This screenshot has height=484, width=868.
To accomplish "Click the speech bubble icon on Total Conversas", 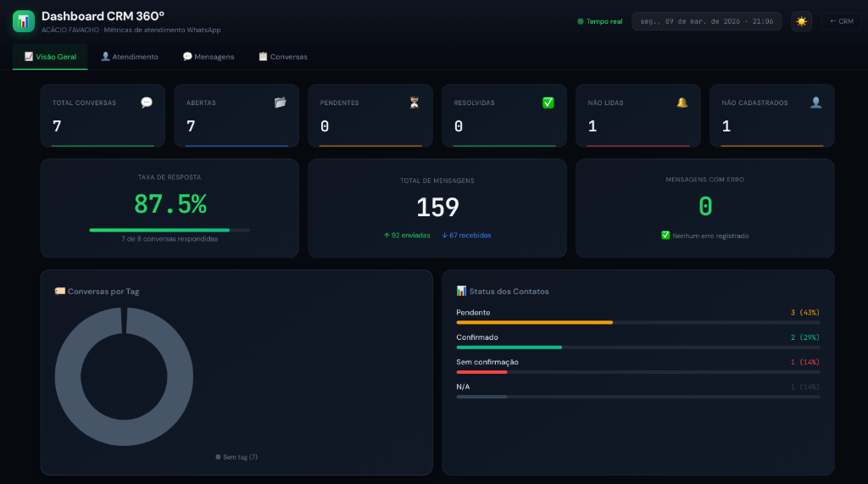I will click(x=147, y=103).
